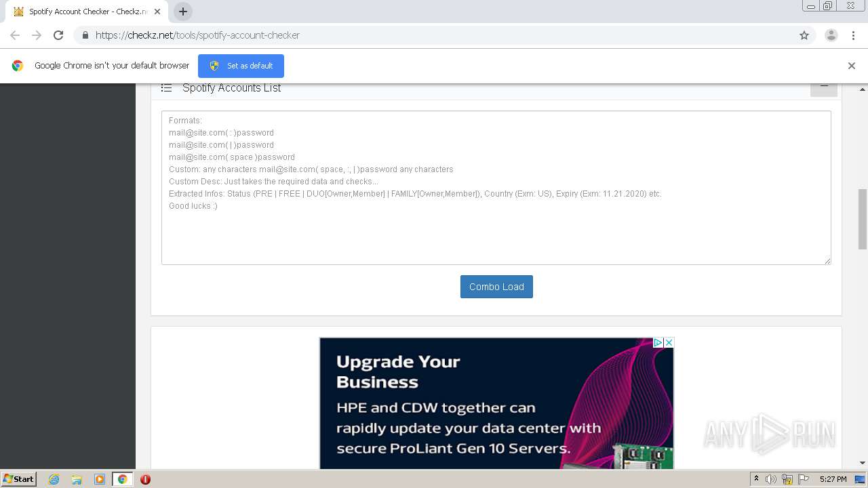Click the vertical scrollbar thumb

pyautogui.click(x=863, y=219)
